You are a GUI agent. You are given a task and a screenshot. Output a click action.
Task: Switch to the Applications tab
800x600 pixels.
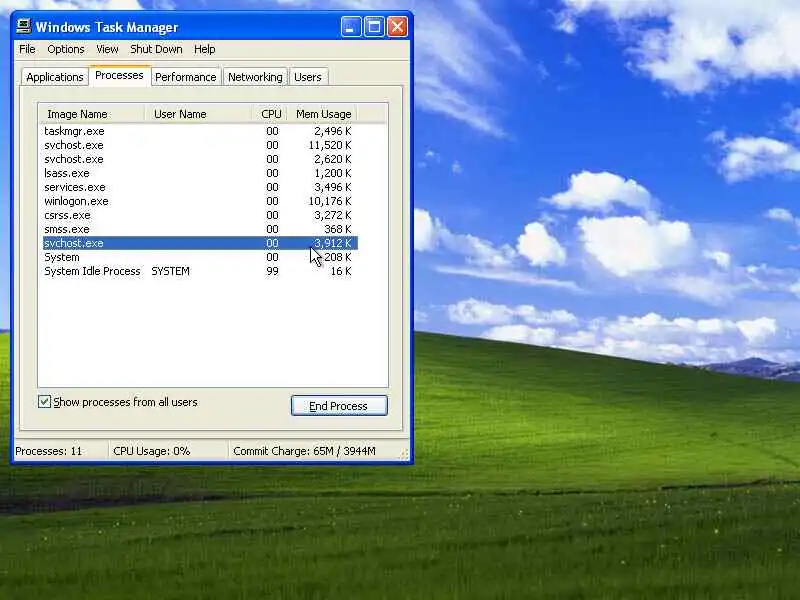click(55, 77)
